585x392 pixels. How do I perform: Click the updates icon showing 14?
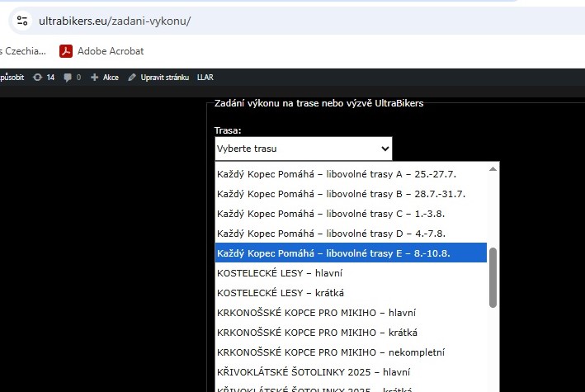coord(44,78)
